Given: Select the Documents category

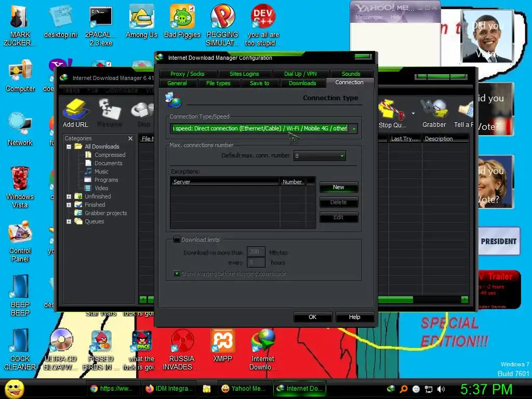Looking at the screenshot, I should [108, 163].
